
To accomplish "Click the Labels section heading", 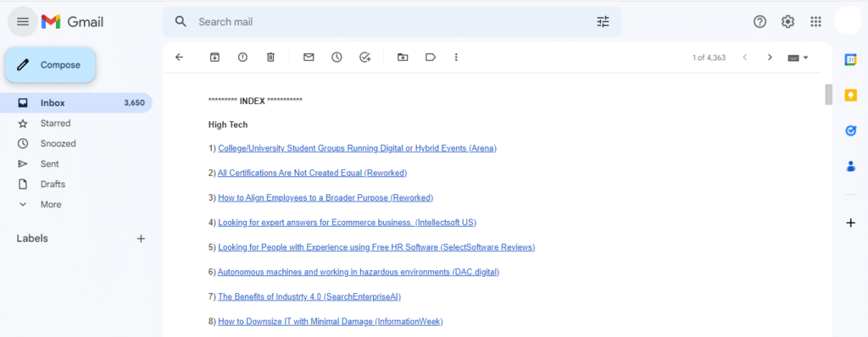I will (x=32, y=239).
